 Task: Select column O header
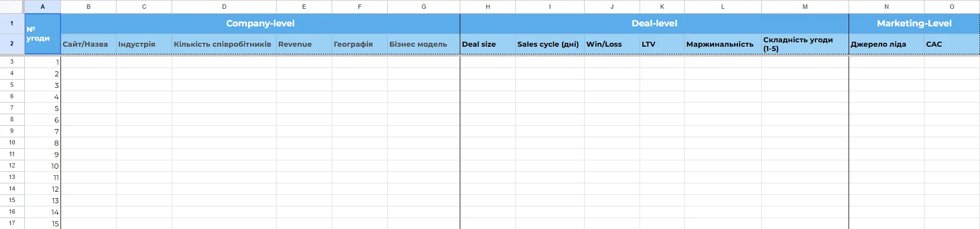click(x=951, y=7)
